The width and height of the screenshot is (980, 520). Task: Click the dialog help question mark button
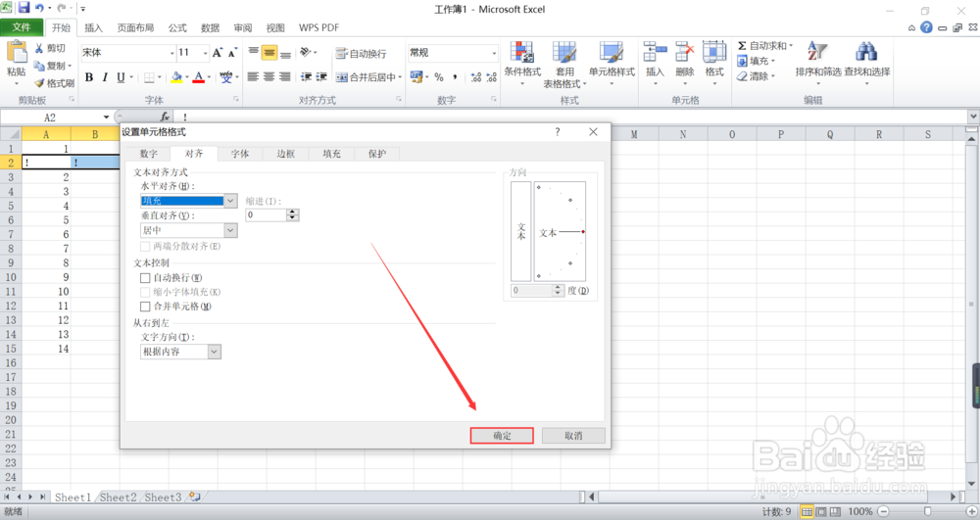pos(557,132)
